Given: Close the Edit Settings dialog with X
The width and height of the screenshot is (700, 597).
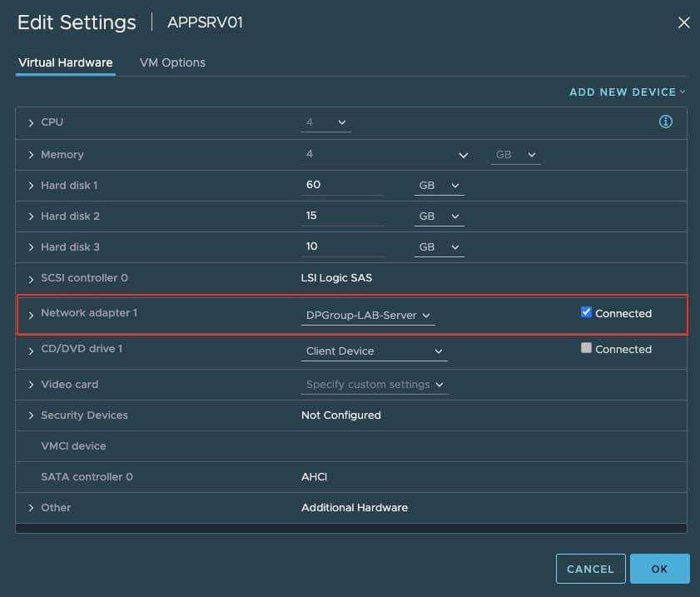Looking at the screenshot, I should [683, 22].
